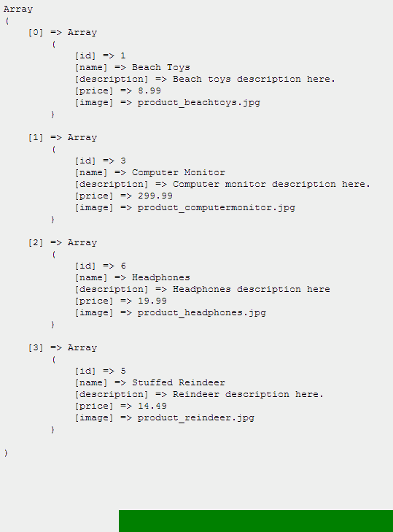Click the product_headphones.jpg filename text

(202, 313)
